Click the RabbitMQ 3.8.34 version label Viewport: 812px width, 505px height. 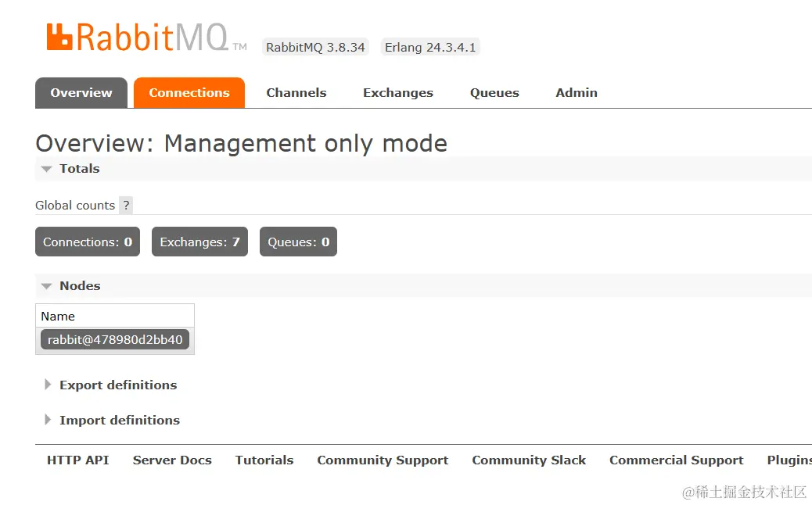(x=315, y=47)
